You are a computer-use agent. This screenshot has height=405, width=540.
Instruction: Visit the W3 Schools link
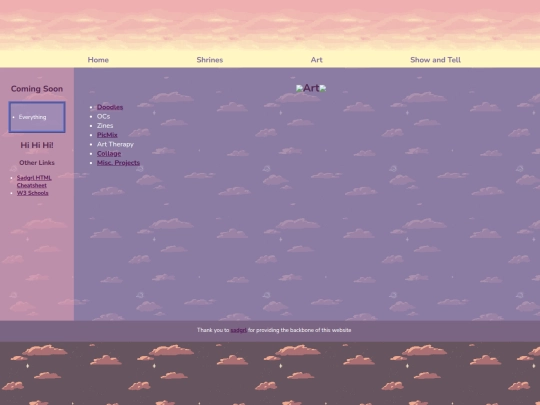click(32, 193)
